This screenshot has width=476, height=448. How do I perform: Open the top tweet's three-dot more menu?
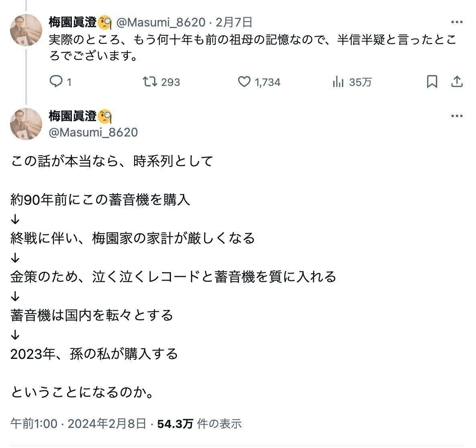(x=457, y=22)
